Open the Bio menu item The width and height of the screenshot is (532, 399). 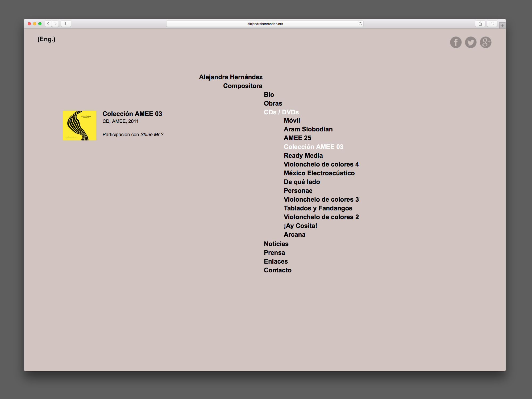(x=269, y=95)
